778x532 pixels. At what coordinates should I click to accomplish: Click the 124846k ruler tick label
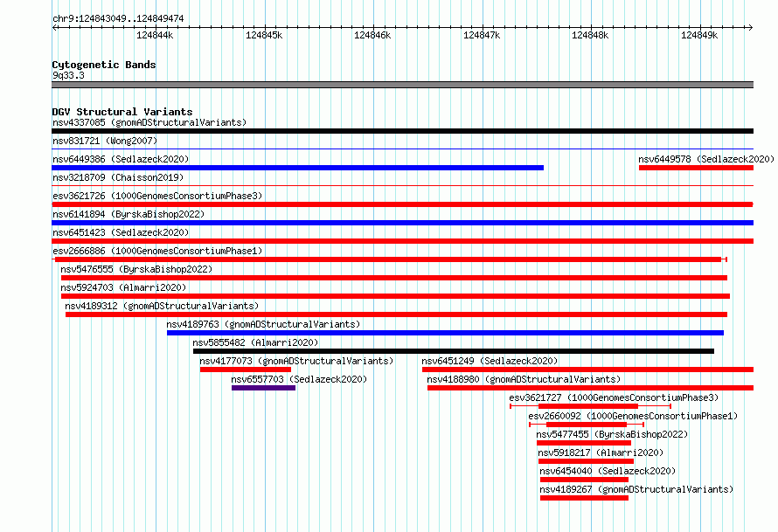click(x=372, y=35)
